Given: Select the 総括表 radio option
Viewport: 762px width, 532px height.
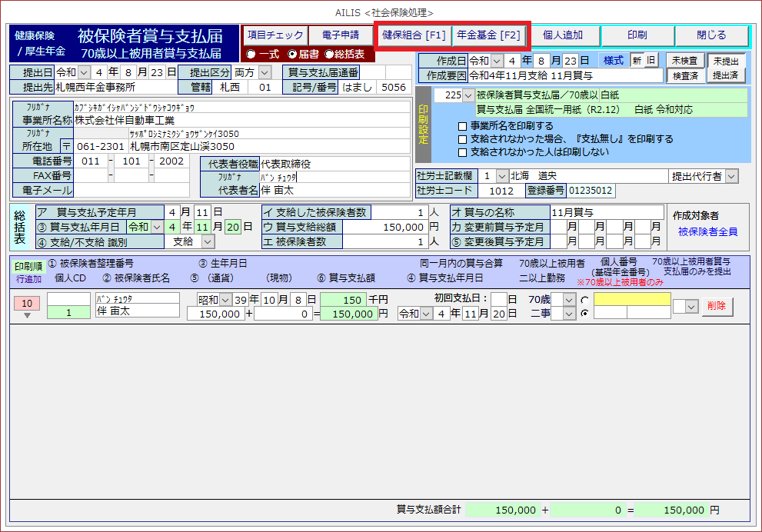Looking at the screenshot, I should (329, 54).
